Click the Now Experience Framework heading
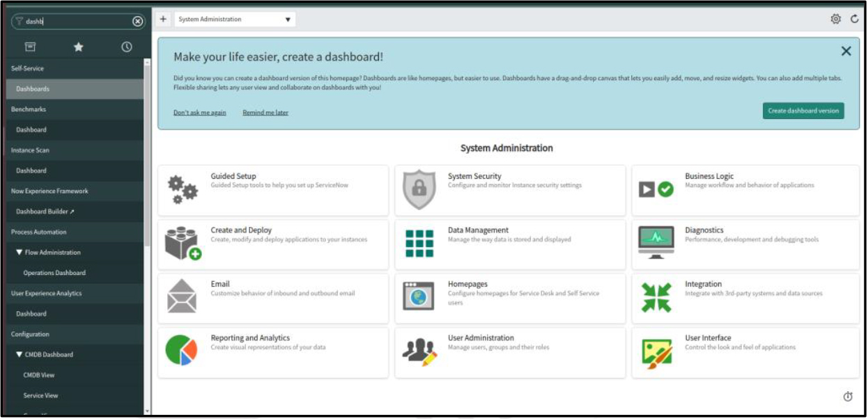This screenshot has width=868, height=419. click(75, 191)
